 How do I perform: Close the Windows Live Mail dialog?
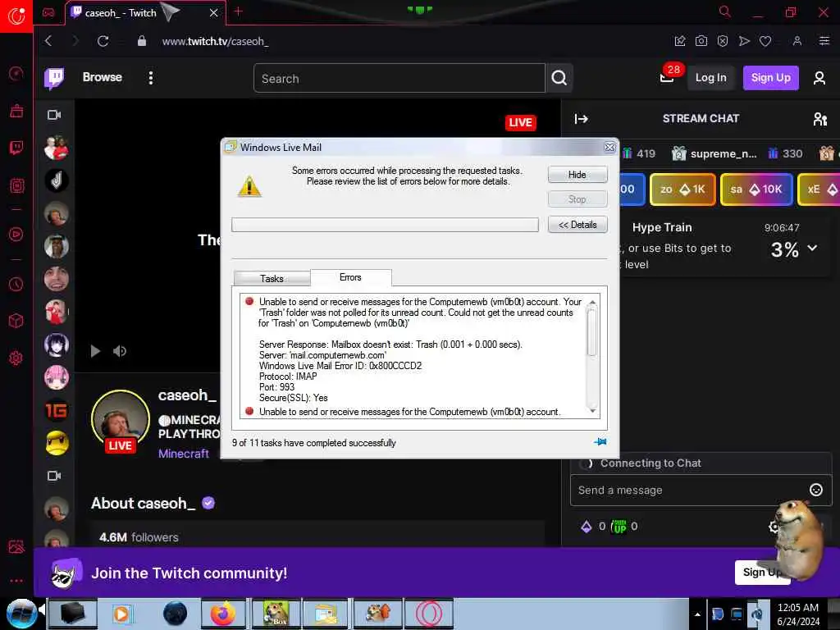[609, 148]
